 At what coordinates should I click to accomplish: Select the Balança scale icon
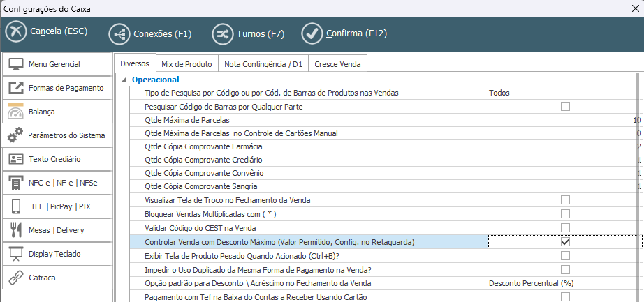tap(16, 112)
